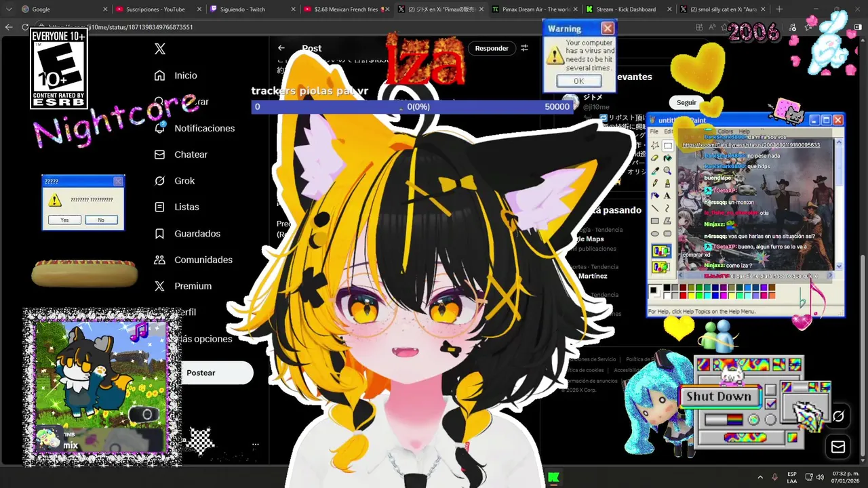Switch to Pimax Dream Air tab
Viewport: 868px width, 488px height.
[x=534, y=9]
